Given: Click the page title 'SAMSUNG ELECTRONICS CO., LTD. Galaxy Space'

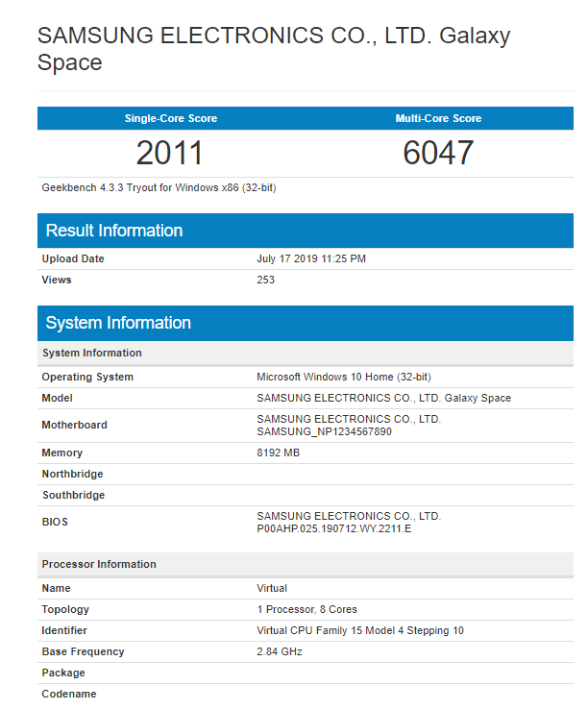Looking at the screenshot, I should tap(274, 49).
